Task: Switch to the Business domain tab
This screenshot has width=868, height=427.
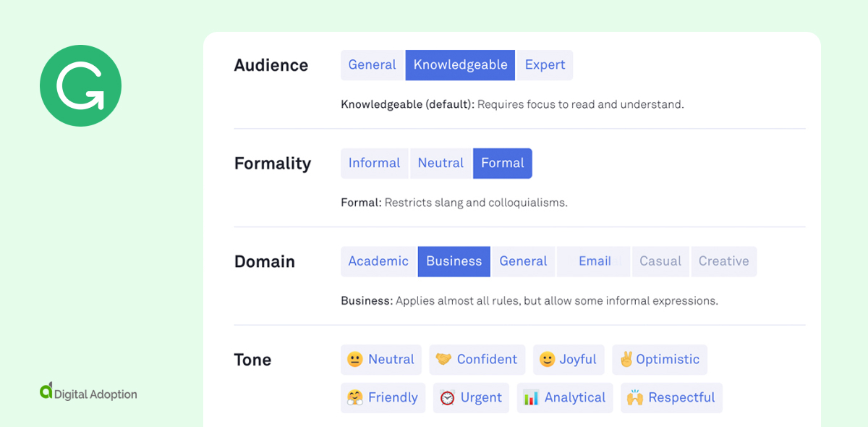Action: 454,261
